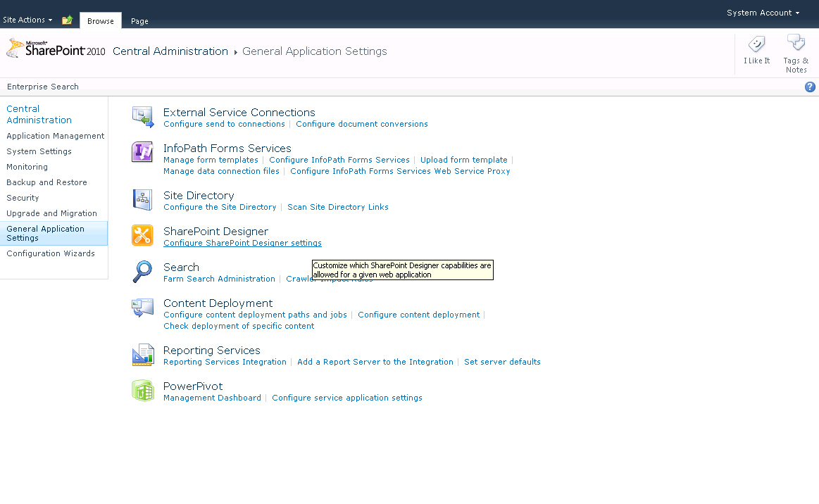
Task: Click General Application Settings breadcrumb title
Action: coord(315,51)
